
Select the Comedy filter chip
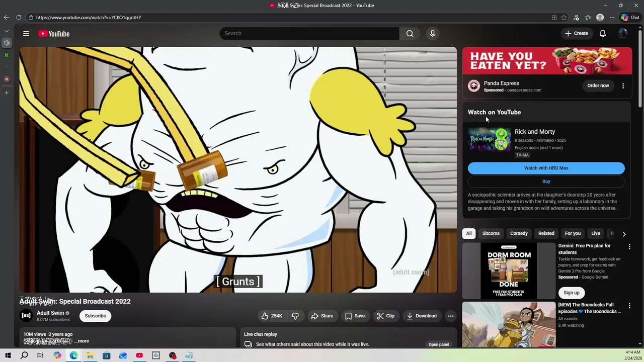coord(519,233)
